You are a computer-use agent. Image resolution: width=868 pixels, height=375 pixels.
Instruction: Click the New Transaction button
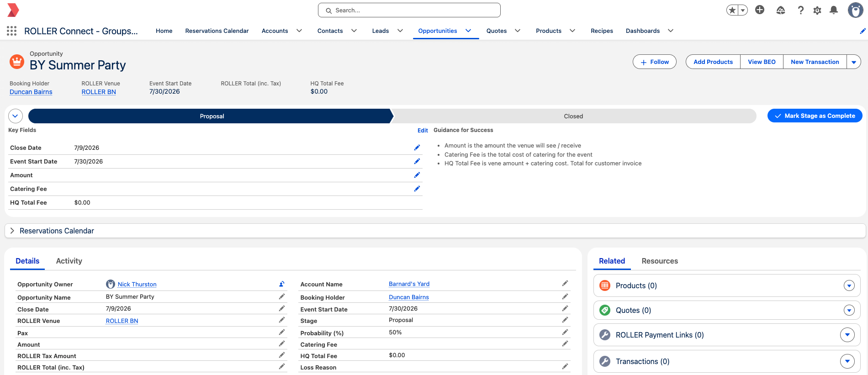[815, 62]
